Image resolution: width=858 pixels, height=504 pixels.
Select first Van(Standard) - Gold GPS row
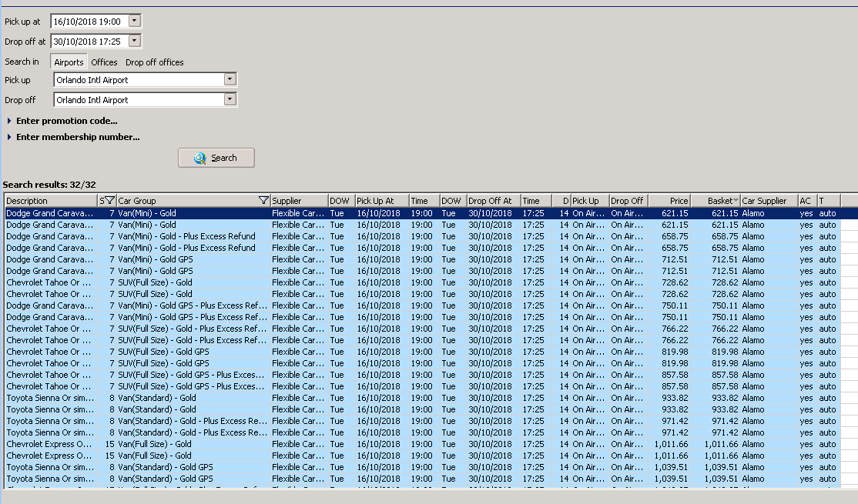[x=422, y=467]
